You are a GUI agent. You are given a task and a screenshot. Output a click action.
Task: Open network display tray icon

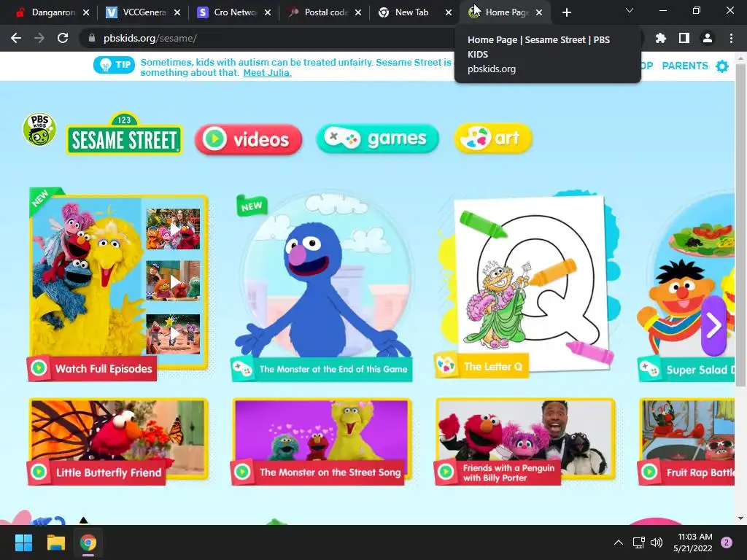point(638,542)
